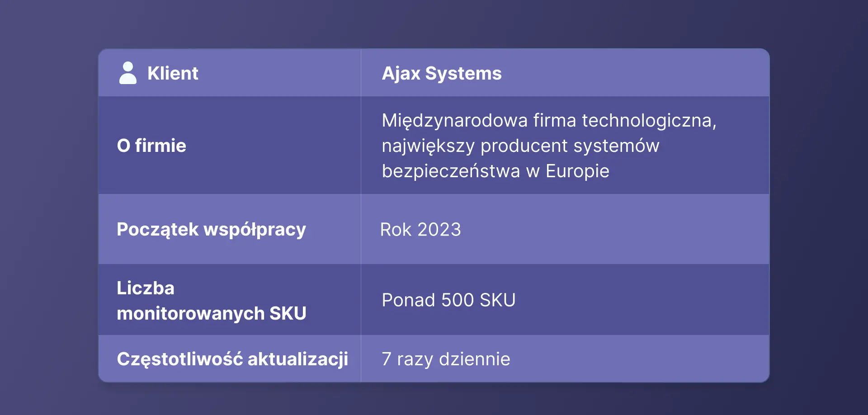This screenshot has height=415, width=868.
Task: Click the O firmie row label
Action: point(151,146)
